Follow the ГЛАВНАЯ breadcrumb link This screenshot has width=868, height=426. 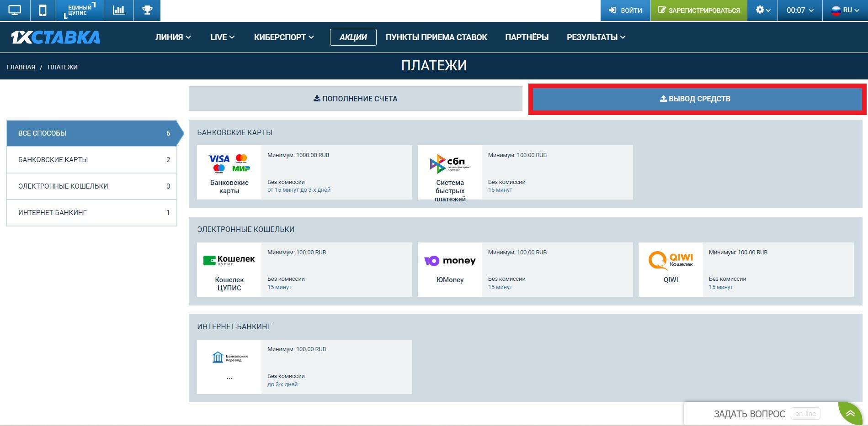pos(21,67)
